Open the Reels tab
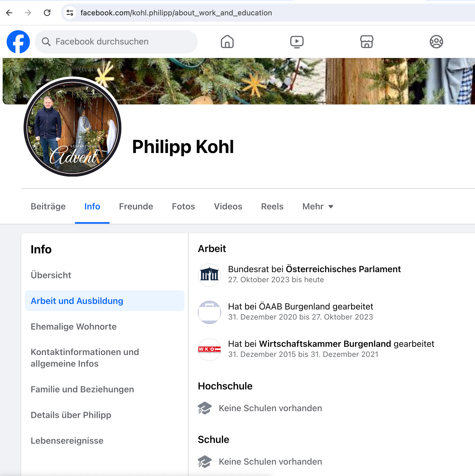This screenshot has height=476, width=475. [x=272, y=206]
